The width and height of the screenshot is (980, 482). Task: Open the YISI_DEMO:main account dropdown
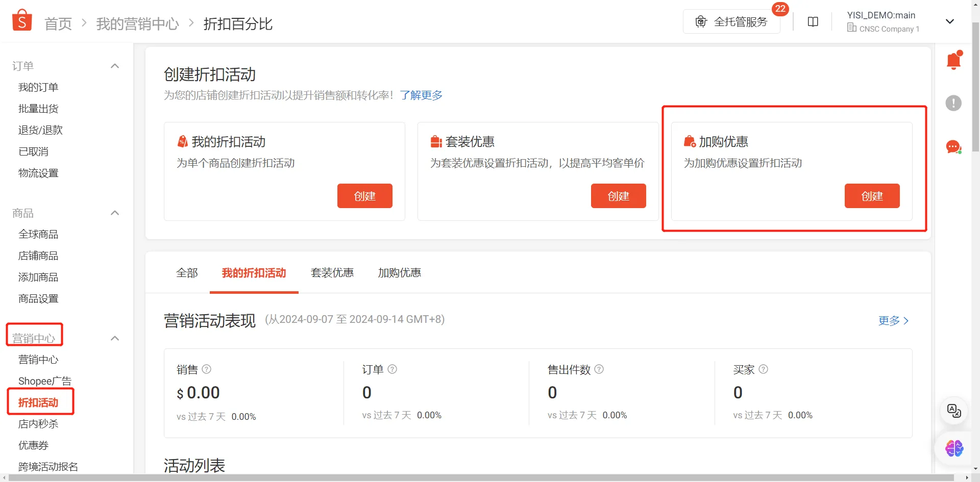coord(950,21)
